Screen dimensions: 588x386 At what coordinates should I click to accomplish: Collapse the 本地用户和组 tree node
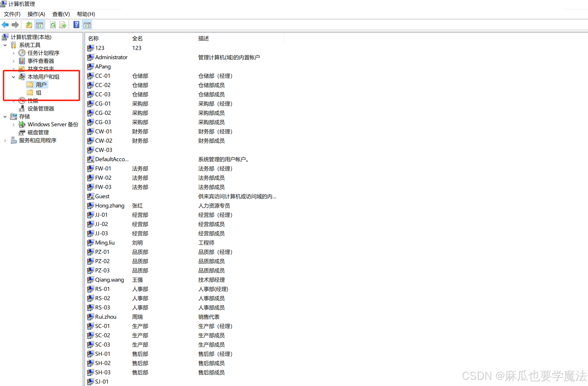tap(14, 77)
